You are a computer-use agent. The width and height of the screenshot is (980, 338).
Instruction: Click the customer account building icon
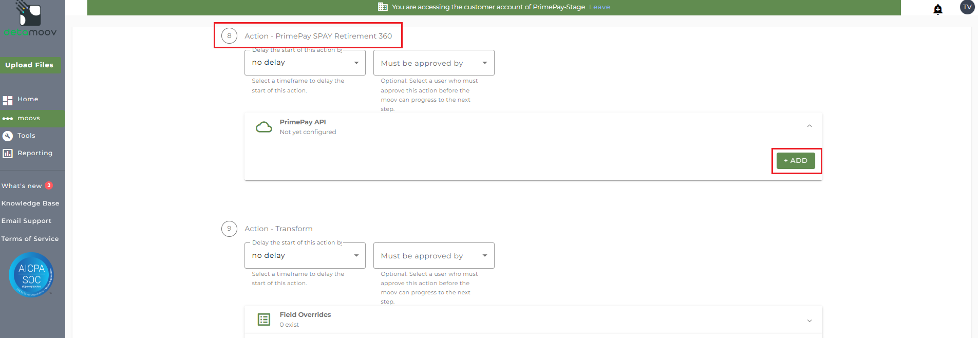pyautogui.click(x=383, y=7)
